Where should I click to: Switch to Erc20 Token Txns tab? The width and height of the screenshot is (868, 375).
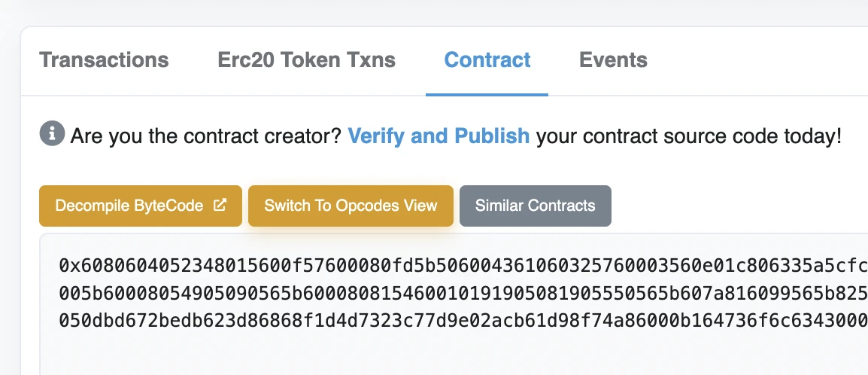pos(306,60)
